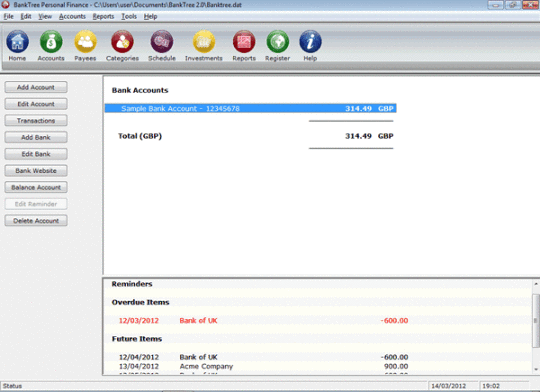Click the overdue 12/03/2012 Bank of UK reminder
This screenshot has height=392, width=540.
(263, 320)
